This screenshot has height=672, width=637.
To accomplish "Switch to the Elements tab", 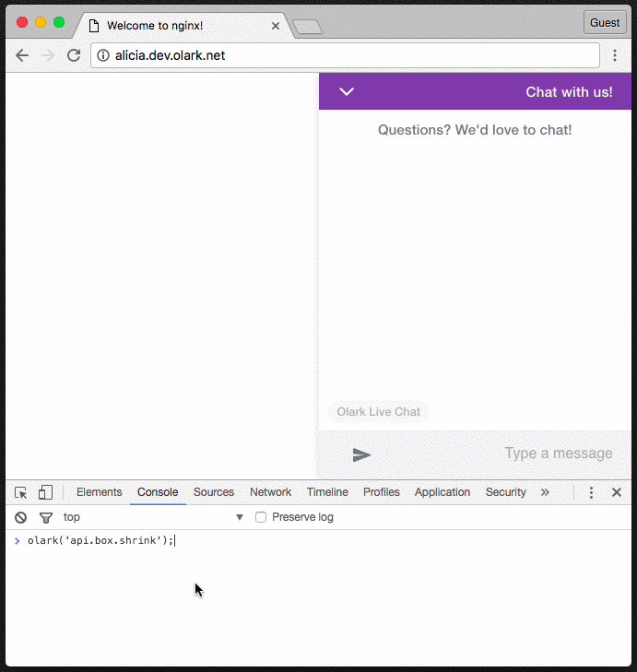I will point(99,492).
